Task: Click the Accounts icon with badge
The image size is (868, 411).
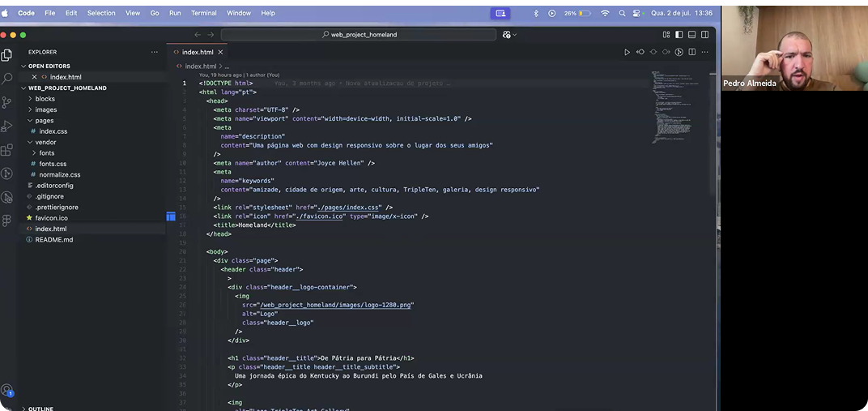Action: click(x=7, y=390)
